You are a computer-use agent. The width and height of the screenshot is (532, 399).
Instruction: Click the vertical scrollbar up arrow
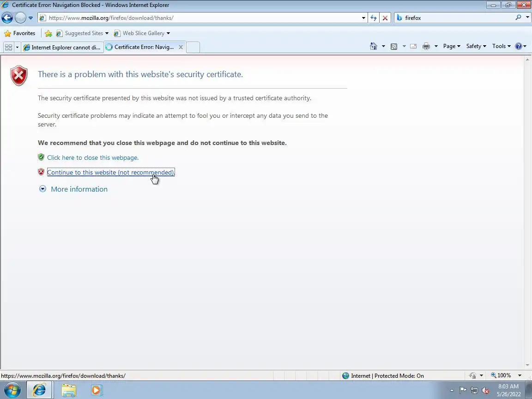click(527, 60)
